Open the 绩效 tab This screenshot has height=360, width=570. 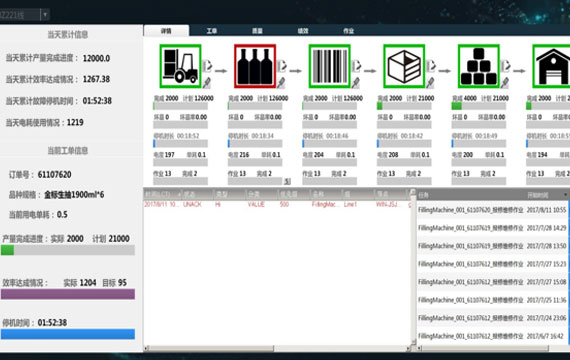pos(303,31)
